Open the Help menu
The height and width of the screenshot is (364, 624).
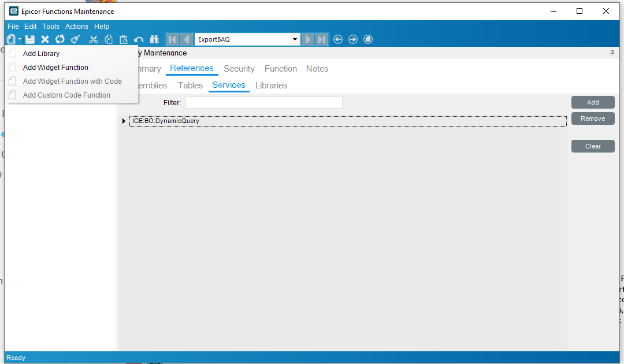[102, 26]
